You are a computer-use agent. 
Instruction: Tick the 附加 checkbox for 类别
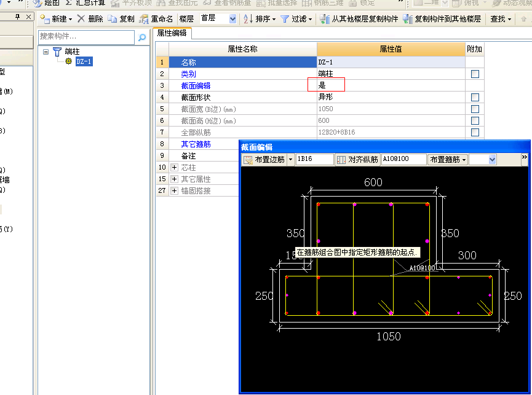coord(475,74)
